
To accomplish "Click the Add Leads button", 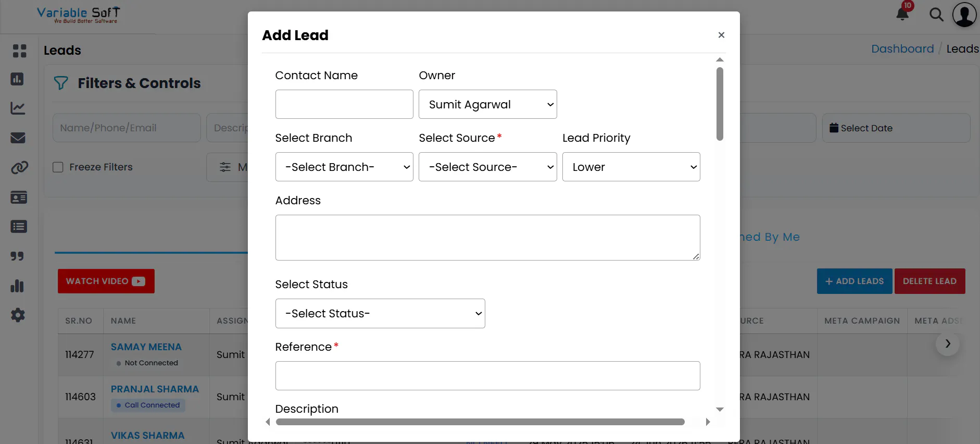I will pos(855,281).
